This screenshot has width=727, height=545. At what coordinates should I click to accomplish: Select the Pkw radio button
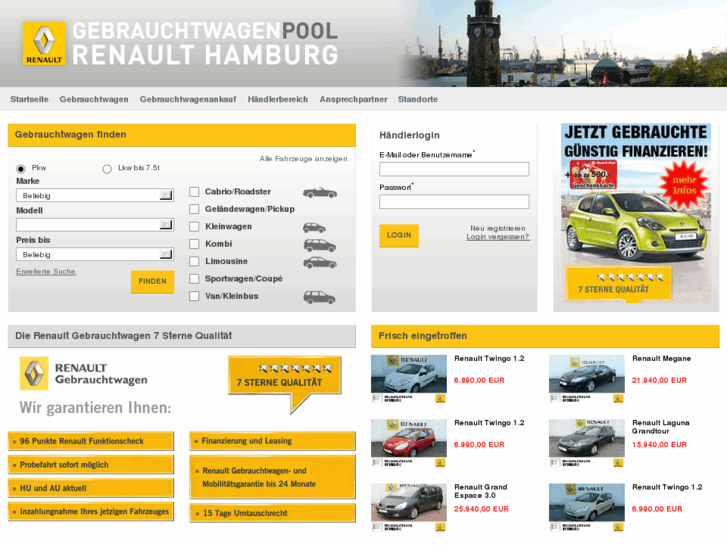20,169
